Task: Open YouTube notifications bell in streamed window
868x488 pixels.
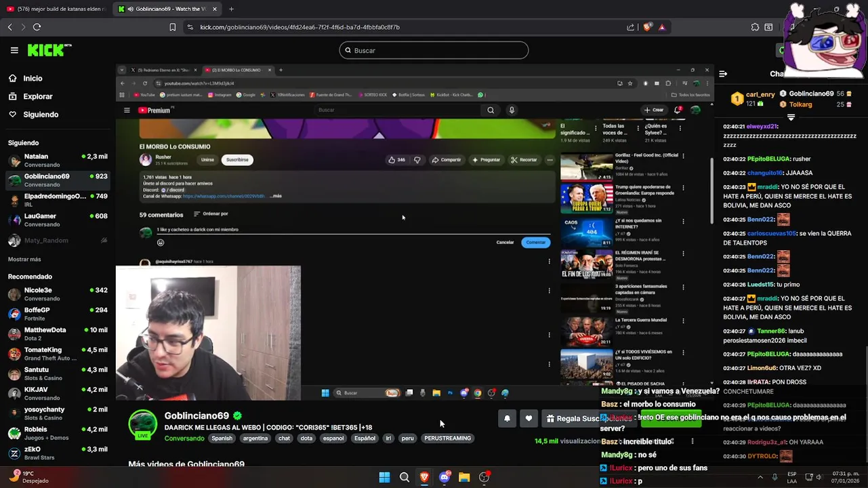Action: pos(677,110)
